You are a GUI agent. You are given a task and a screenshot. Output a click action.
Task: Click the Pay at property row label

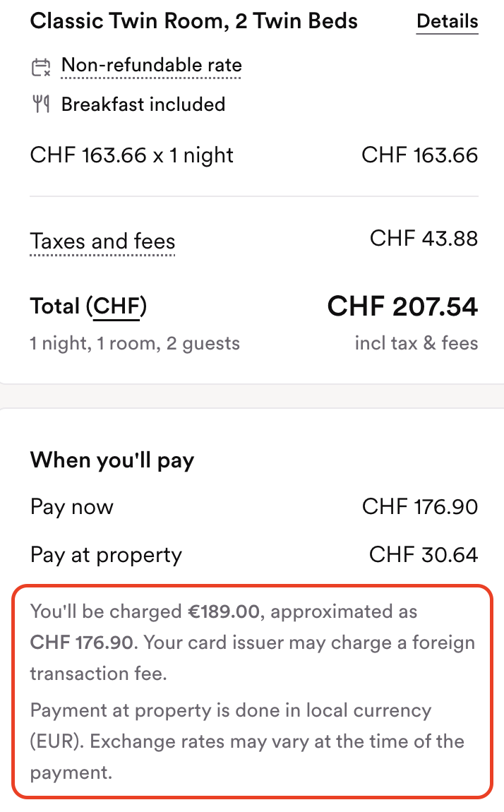coord(106,555)
